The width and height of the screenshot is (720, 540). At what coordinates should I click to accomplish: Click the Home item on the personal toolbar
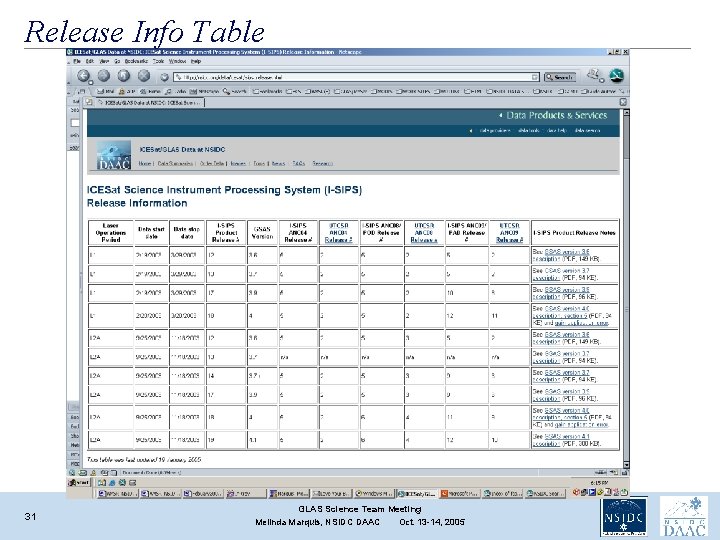point(151,91)
